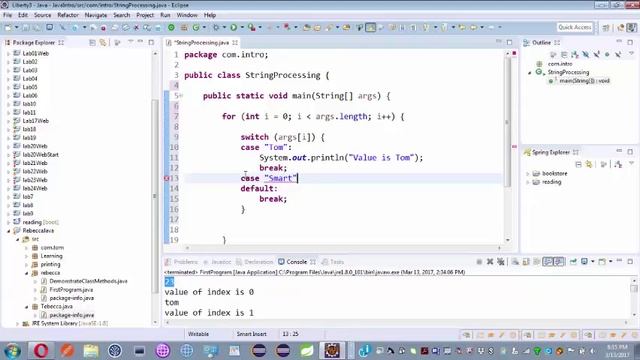Click the Debug (bug) toolbar icon

216,27
